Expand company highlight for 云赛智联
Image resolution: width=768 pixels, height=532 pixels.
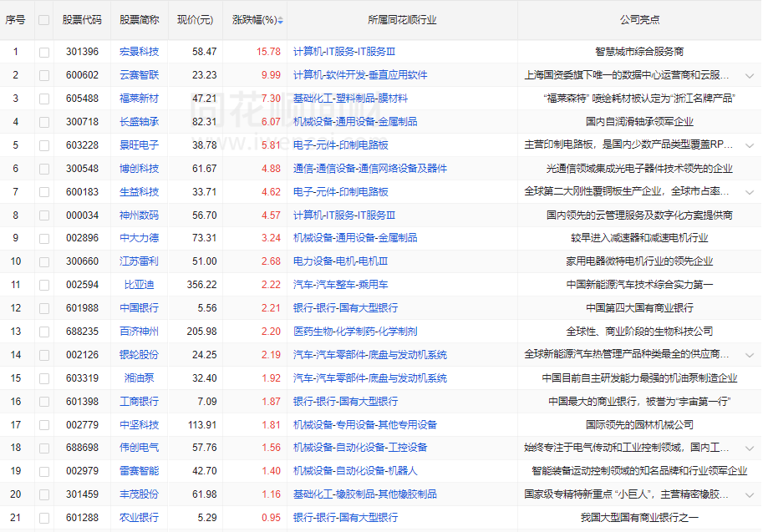pyautogui.click(x=750, y=76)
